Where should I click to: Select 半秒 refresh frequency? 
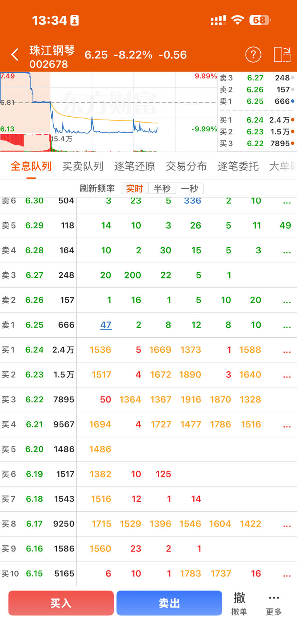162,188
